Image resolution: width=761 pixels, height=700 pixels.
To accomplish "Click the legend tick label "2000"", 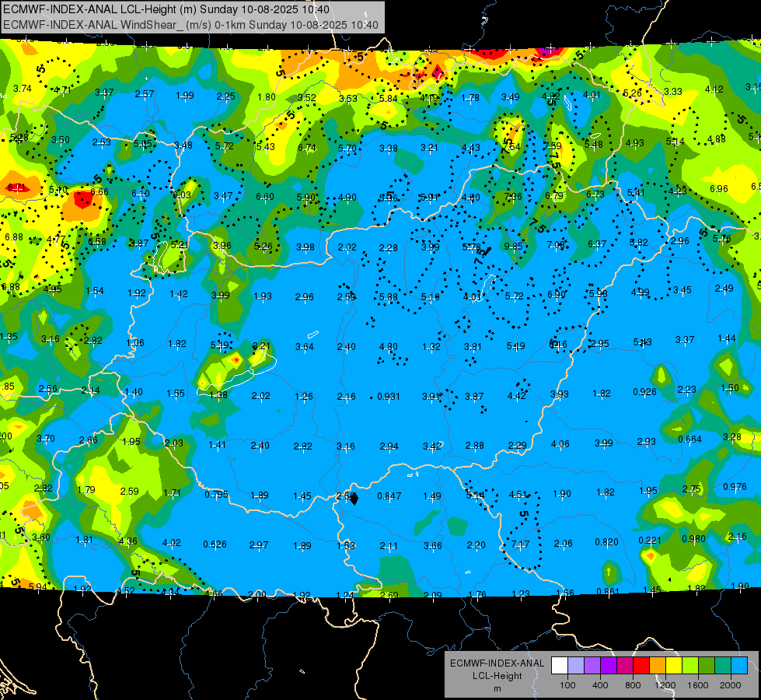I will (x=731, y=685).
